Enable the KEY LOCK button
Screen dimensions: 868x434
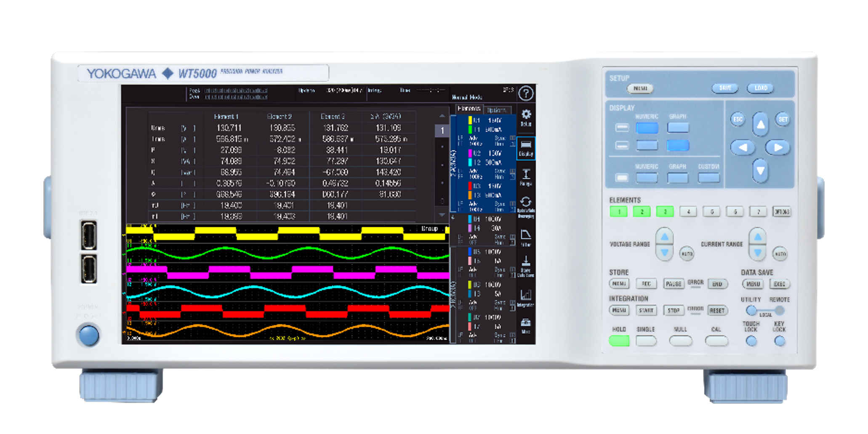779,341
